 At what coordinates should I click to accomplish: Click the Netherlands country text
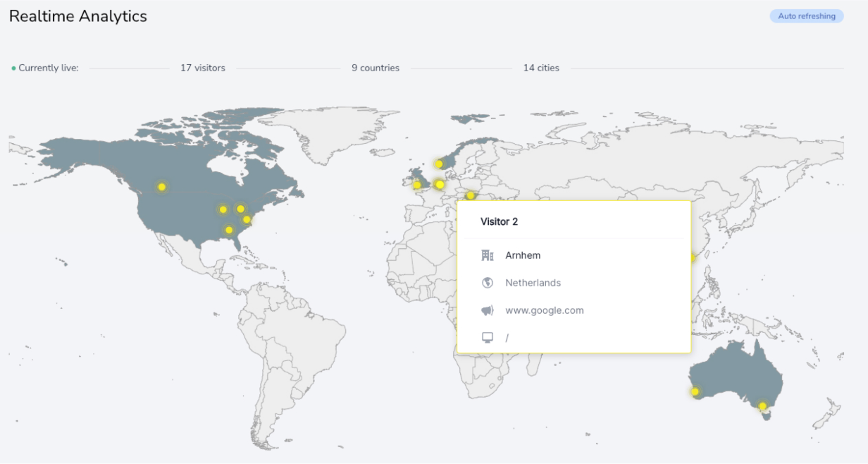point(533,283)
